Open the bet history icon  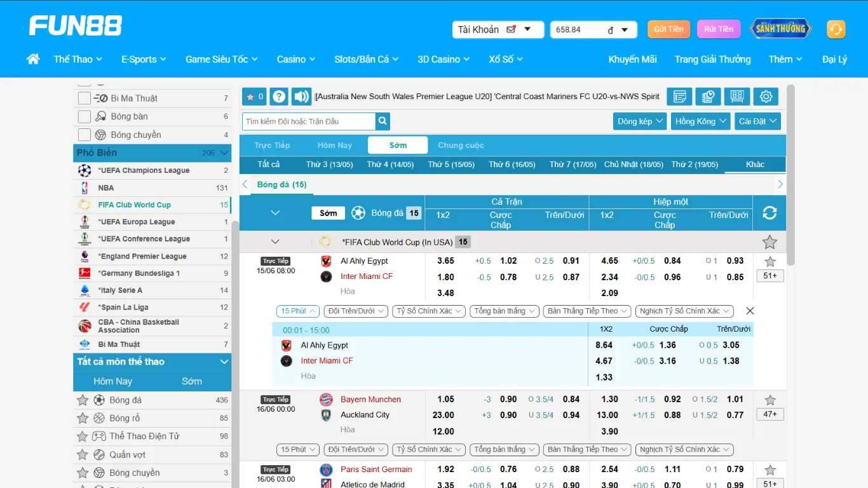click(708, 97)
